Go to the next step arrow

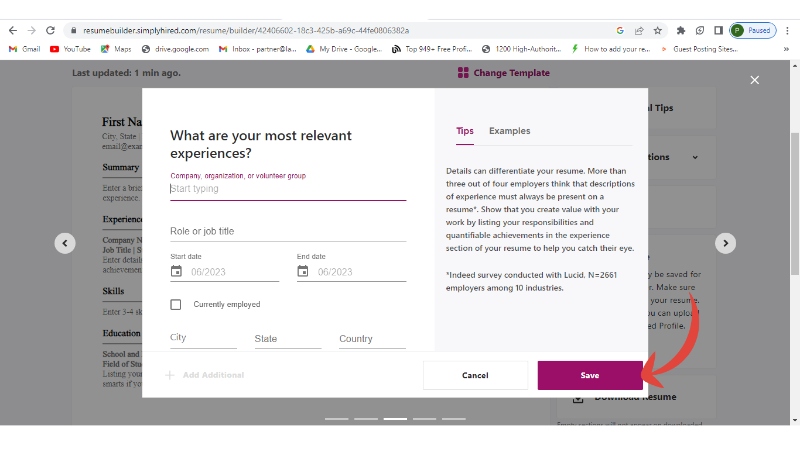click(726, 242)
